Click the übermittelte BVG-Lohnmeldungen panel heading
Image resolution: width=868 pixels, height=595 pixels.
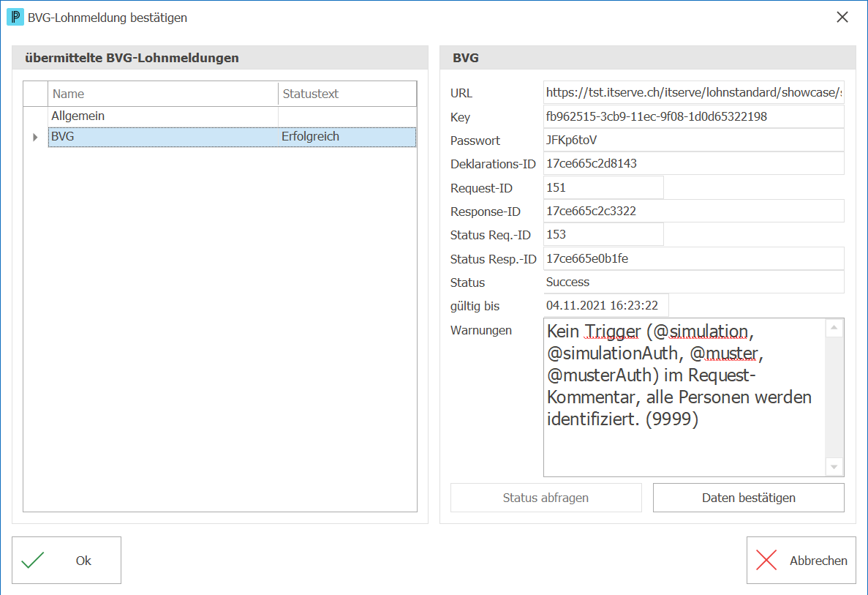click(x=132, y=58)
